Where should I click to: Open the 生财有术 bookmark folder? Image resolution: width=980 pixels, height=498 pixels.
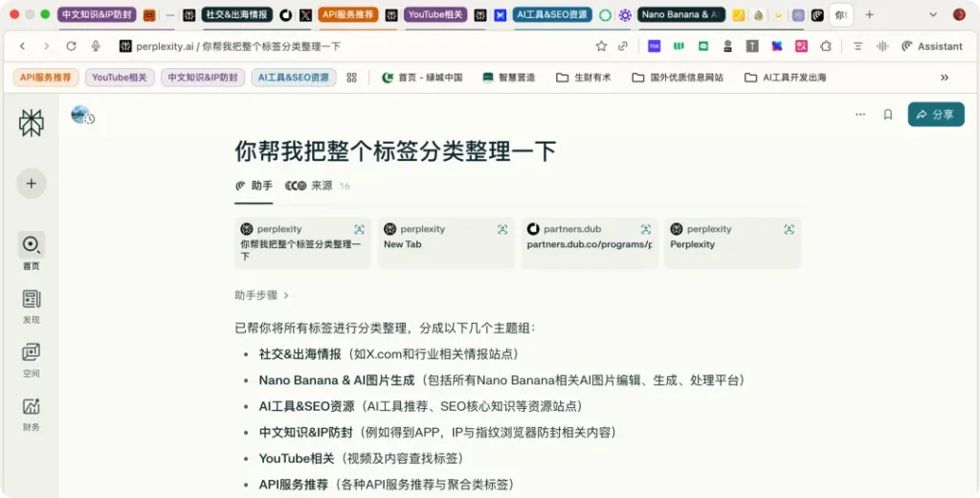tap(583, 78)
